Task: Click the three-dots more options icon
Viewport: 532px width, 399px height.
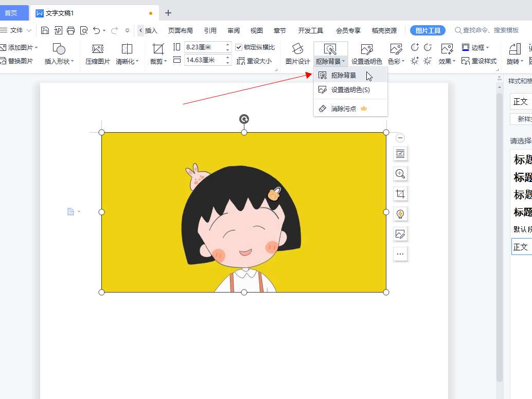Action: point(400,254)
